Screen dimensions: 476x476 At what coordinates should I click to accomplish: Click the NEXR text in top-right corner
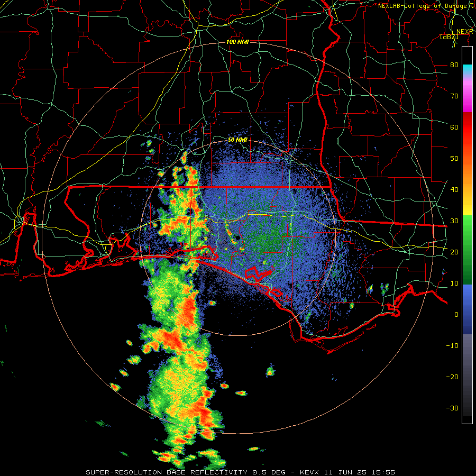click(465, 32)
